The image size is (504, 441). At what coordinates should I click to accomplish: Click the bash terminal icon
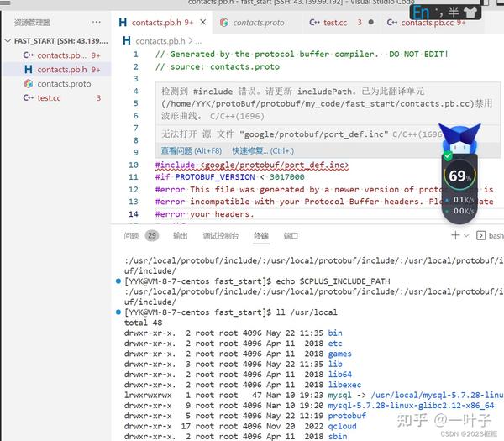point(480,235)
